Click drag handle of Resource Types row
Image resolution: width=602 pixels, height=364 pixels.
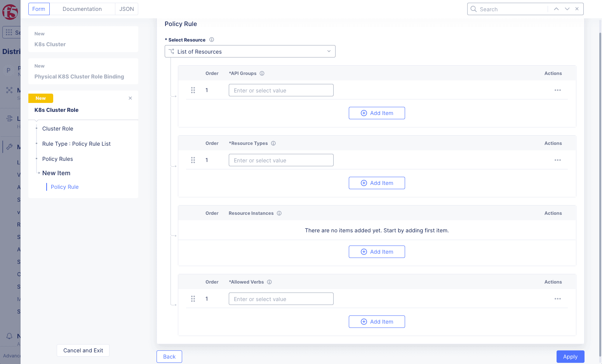(193, 160)
